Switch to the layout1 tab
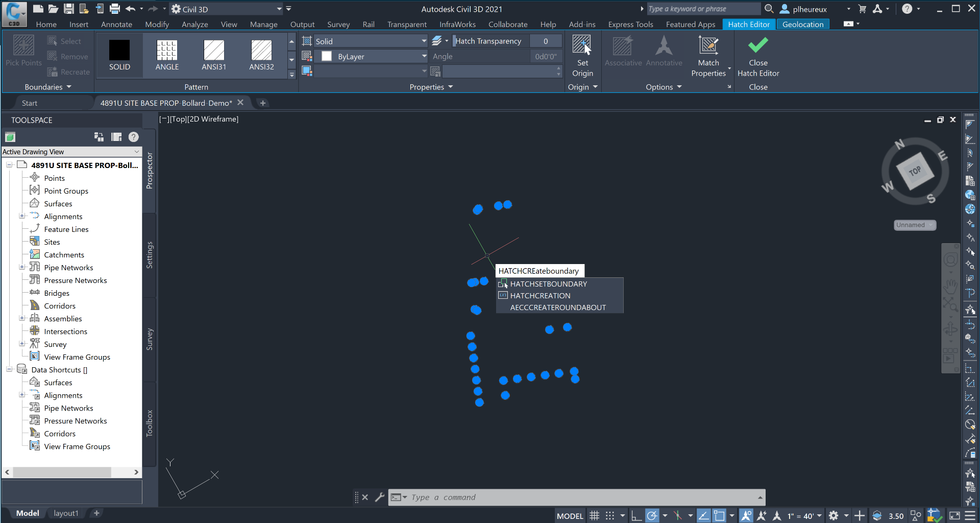The image size is (980, 523). click(x=66, y=513)
